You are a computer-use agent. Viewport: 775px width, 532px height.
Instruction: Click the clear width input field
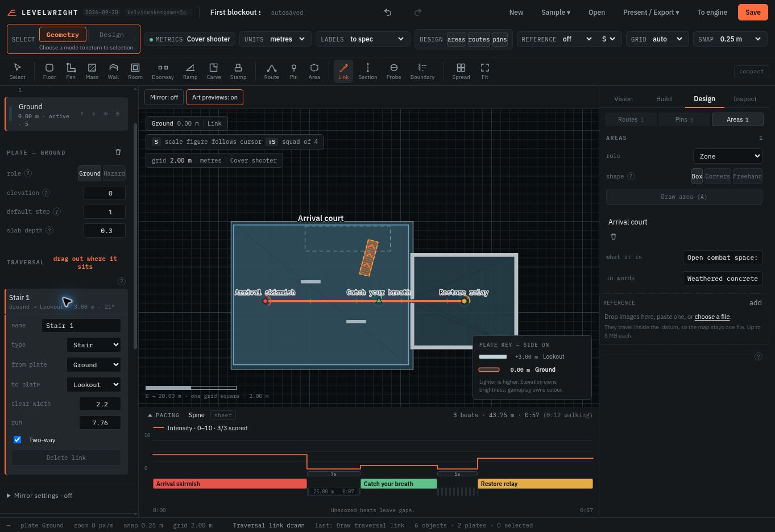pos(100,404)
